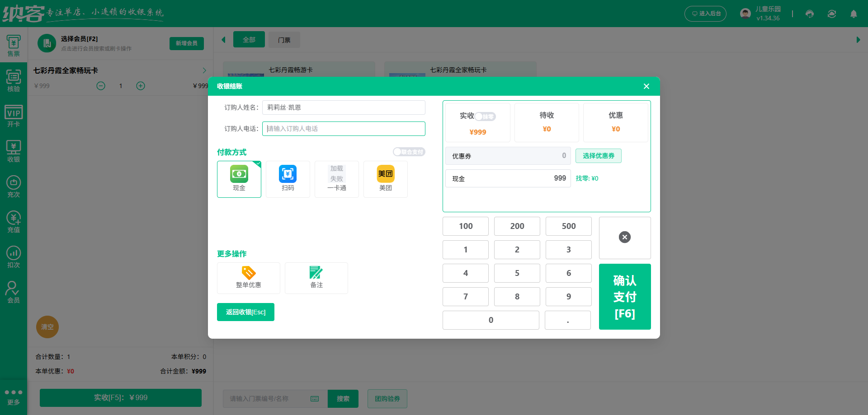This screenshot has height=415, width=868.
Task: Click the notification bell icon
Action: click(x=853, y=14)
